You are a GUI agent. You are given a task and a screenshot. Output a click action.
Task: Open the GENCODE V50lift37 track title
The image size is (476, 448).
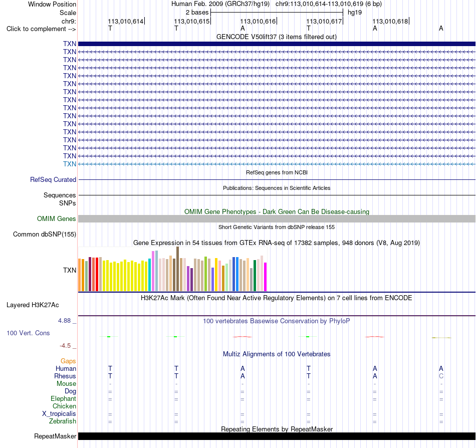276,37
